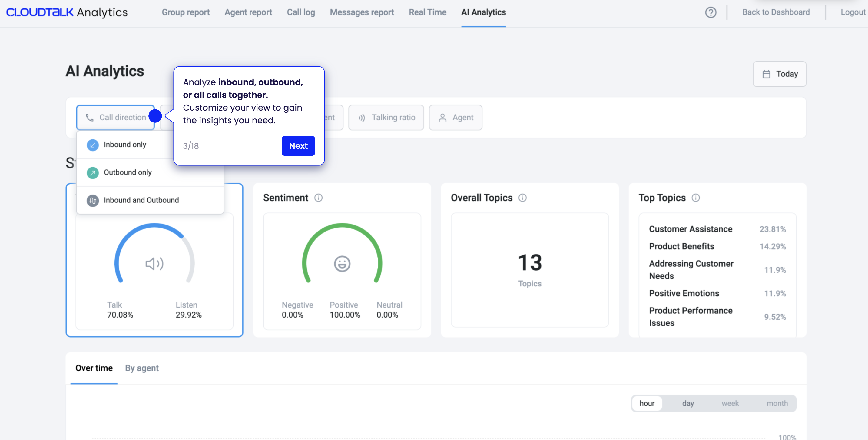
Task: Switch chart granularity to month
Action: pyautogui.click(x=777, y=403)
